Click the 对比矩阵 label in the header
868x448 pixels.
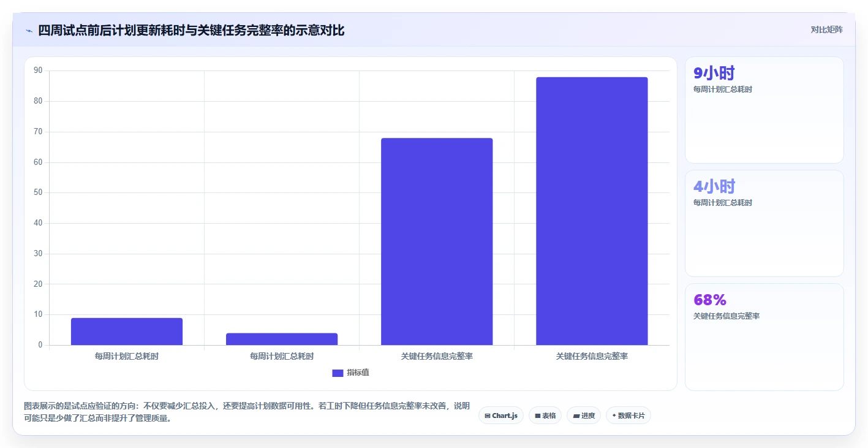pos(826,29)
